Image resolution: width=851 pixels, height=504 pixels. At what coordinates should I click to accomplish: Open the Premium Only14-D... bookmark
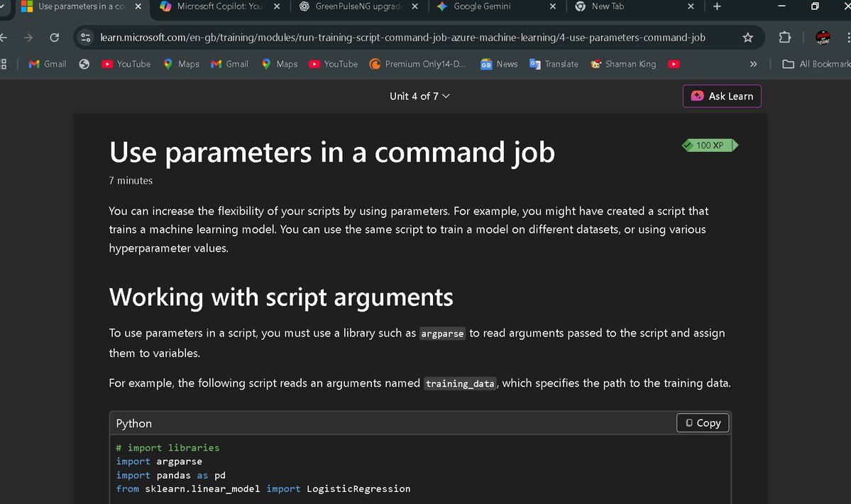[417, 64]
